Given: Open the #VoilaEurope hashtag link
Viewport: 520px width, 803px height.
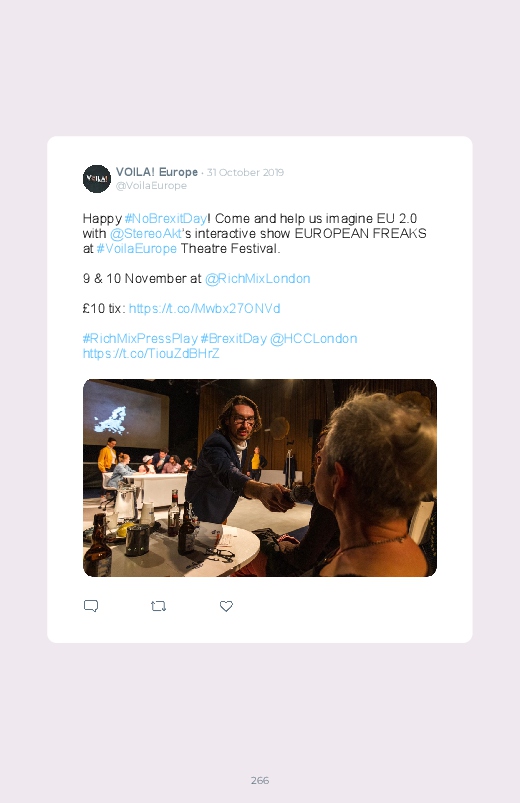Looking at the screenshot, I should coord(137,248).
